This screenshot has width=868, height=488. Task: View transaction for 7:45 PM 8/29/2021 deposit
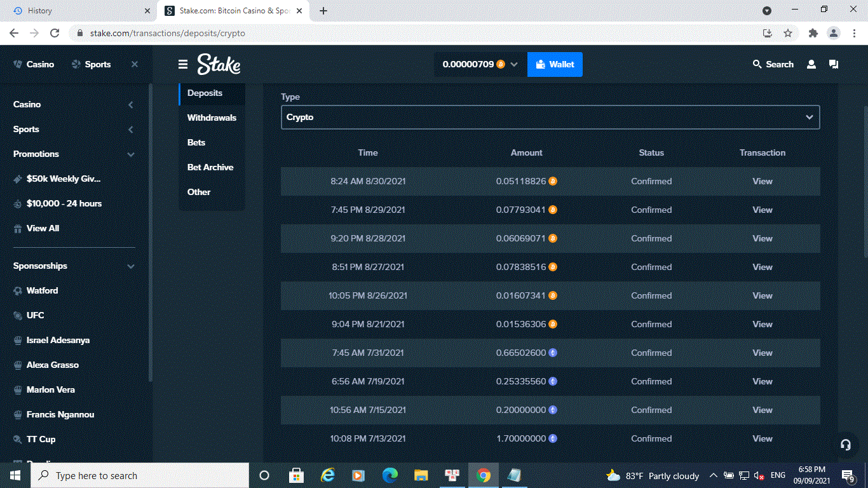763,210
